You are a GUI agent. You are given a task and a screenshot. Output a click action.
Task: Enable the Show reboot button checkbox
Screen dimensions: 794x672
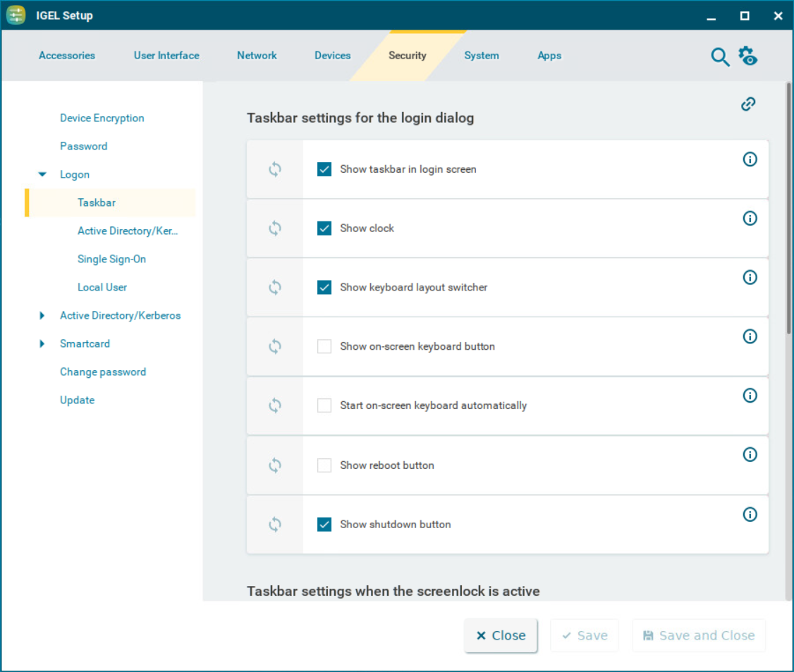tap(324, 465)
